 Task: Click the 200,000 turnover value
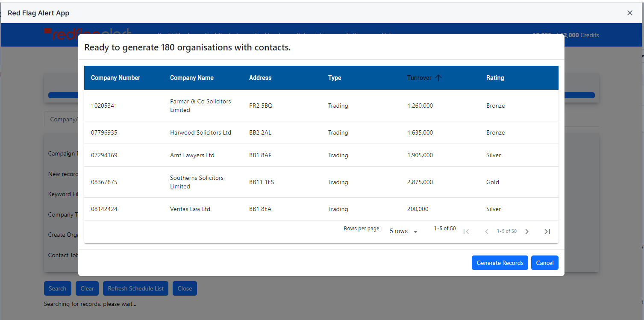[418, 209]
